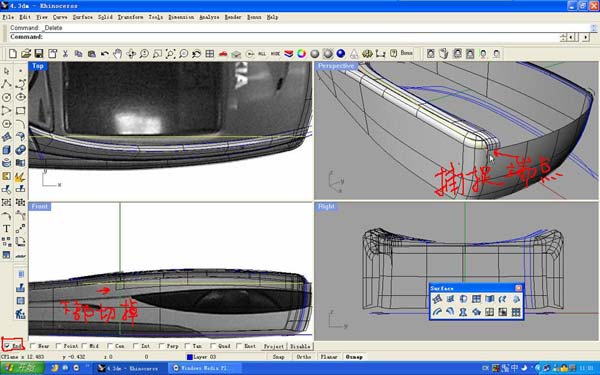Click the blue render sphere icon
This screenshot has height=375, width=600.
coord(341,54)
